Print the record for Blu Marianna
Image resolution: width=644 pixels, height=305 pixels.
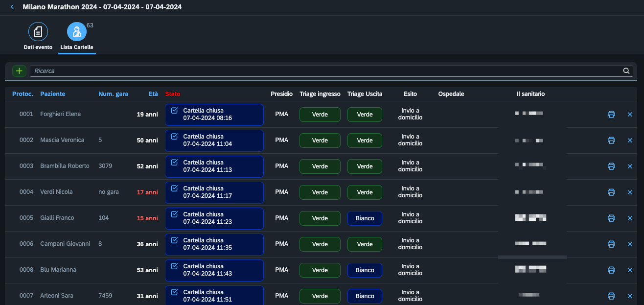[x=611, y=270]
